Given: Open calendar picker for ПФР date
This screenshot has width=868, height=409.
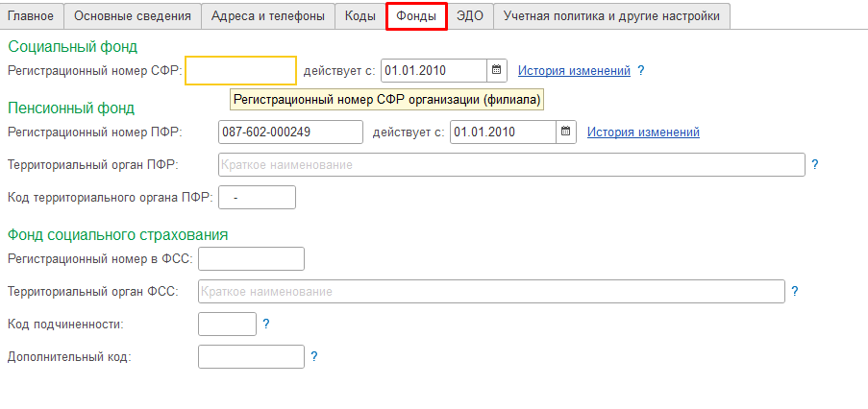Looking at the screenshot, I should click(x=566, y=132).
